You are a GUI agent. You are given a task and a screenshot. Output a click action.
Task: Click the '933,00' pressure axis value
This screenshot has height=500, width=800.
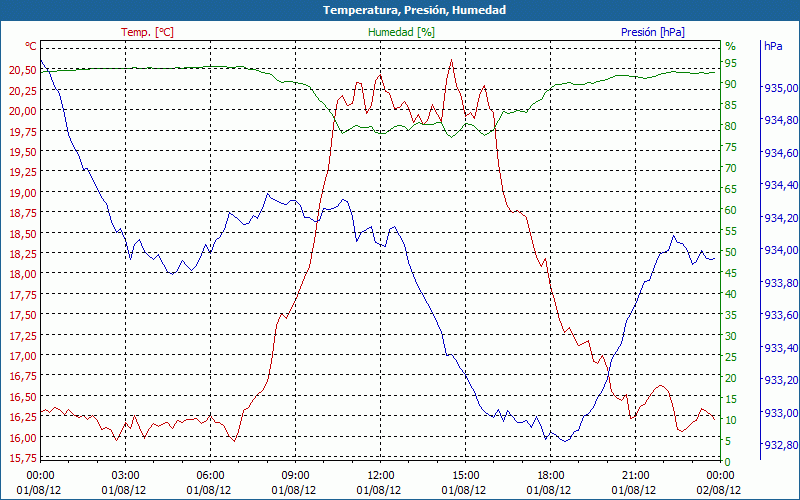point(781,413)
